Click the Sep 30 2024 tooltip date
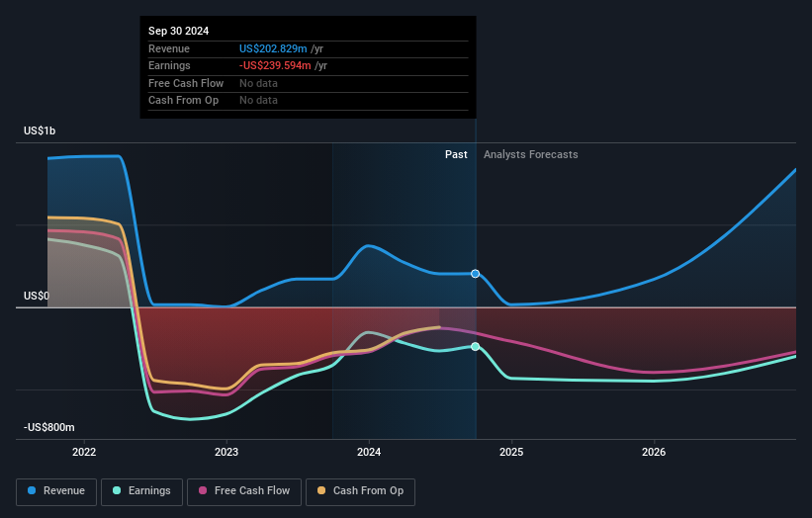 179,31
